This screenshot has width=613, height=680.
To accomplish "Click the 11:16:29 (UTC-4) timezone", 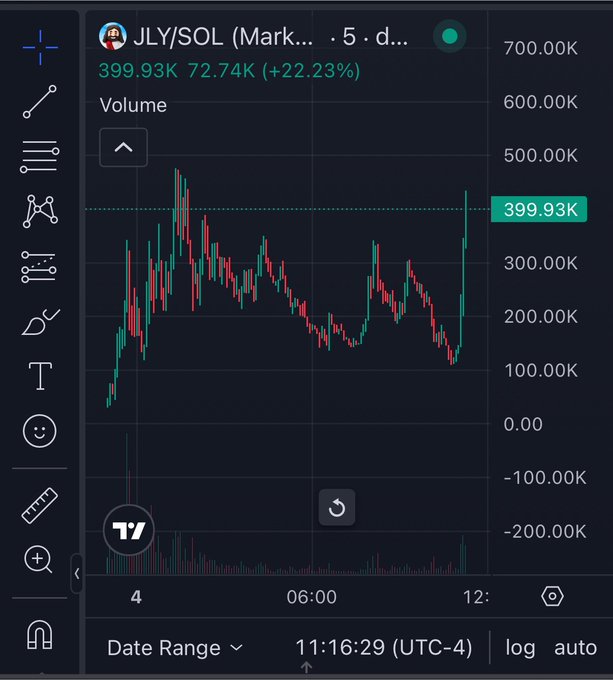I will coord(384,648).
